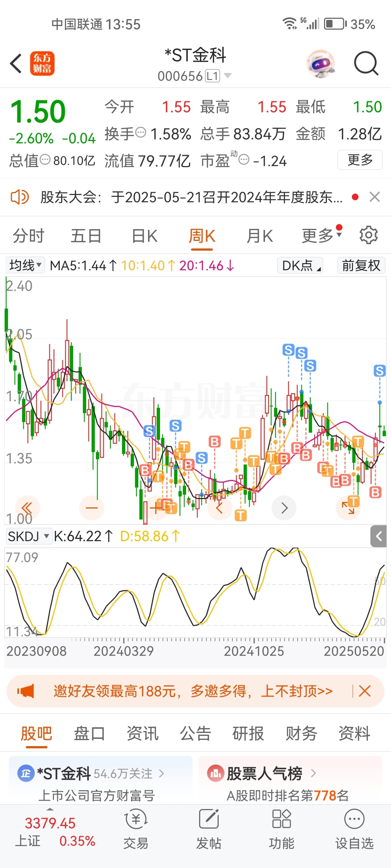Open *ST金科 official account card

[101, 780]
